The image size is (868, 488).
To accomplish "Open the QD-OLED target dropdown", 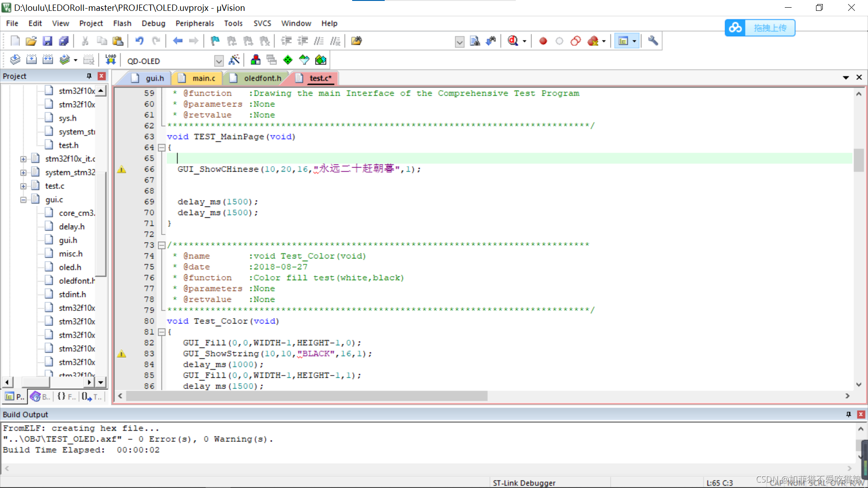I will tap(219, 61).
